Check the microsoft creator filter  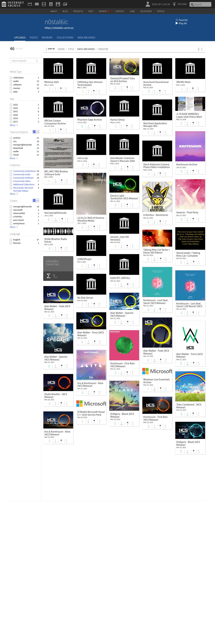point(11,210)
